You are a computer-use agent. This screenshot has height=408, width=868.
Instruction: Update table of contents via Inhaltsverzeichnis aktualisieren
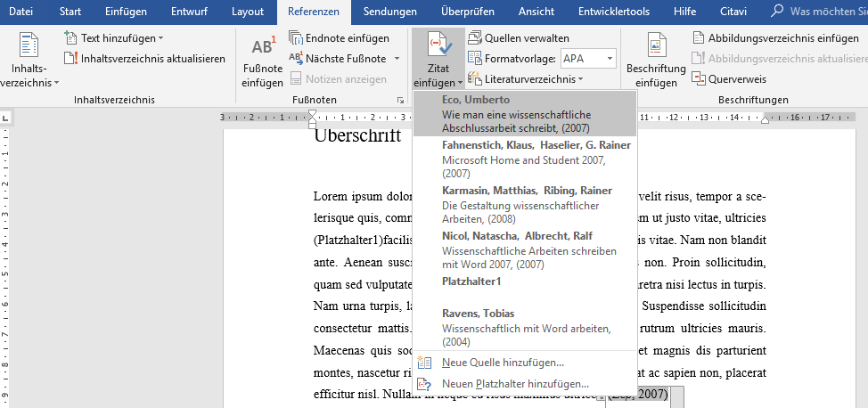point(145,59)
